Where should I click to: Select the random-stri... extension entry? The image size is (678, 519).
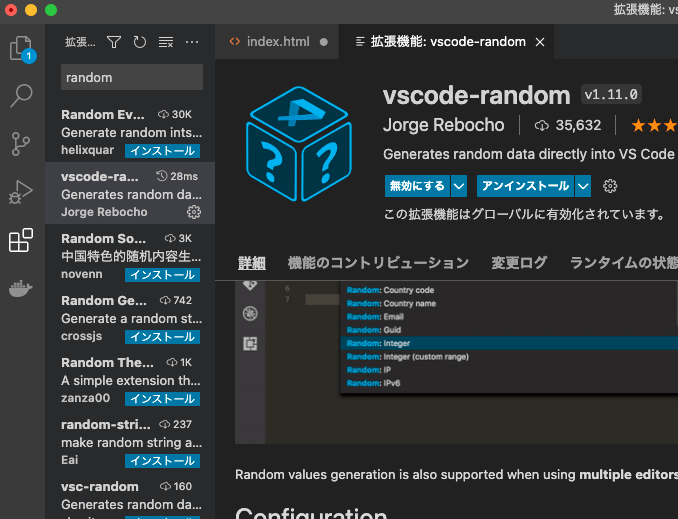(x=130, y=441)
